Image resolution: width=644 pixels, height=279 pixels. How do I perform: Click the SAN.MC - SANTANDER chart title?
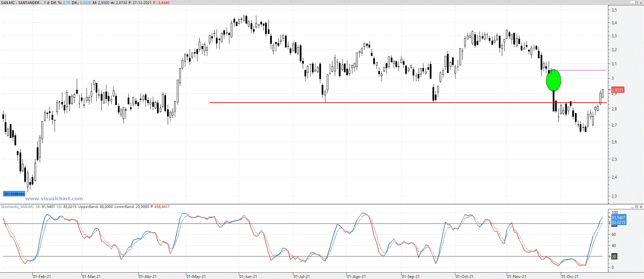tap(20, 3)
